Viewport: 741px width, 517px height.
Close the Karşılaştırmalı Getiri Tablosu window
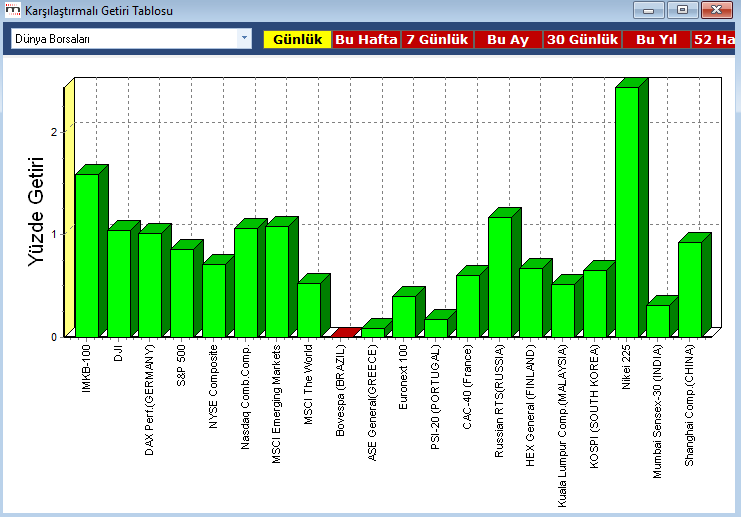point(716,10)
